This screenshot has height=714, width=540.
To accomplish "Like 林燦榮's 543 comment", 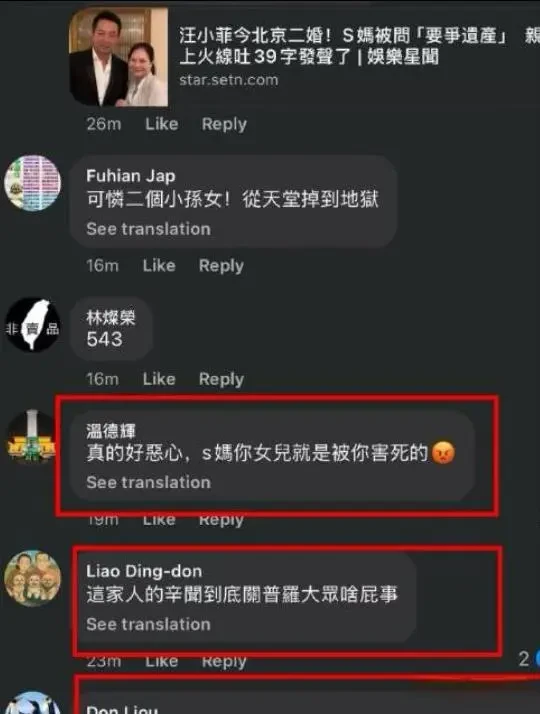I will tap(159, 379).
